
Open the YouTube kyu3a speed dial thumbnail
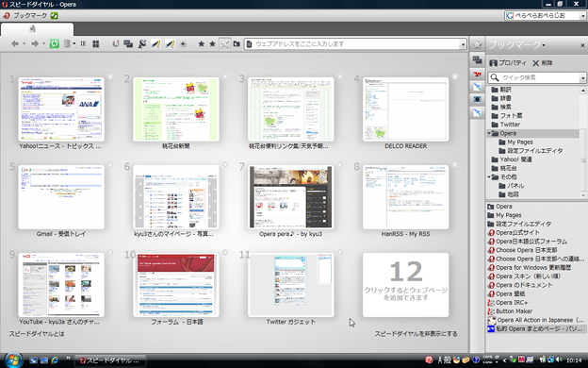(x=61, y=285)
